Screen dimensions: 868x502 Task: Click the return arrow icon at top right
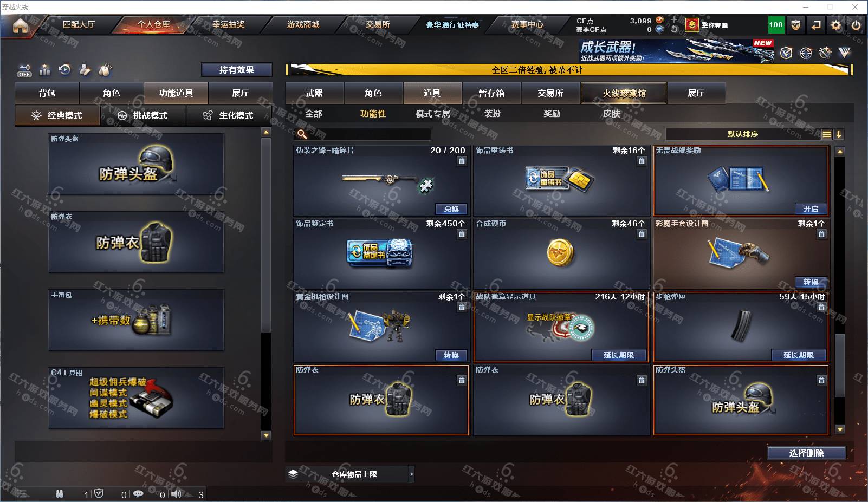tap(816, 25)
